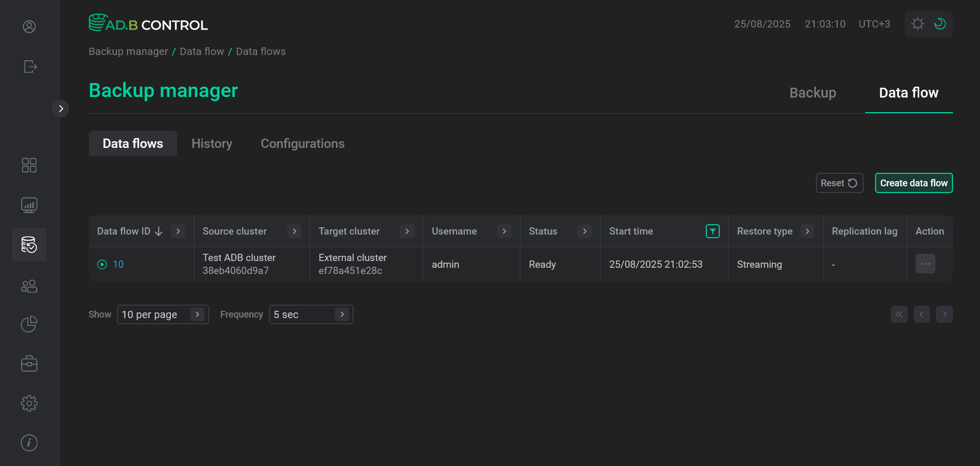Select the Data flows sub-tab

pyautogui.click(x=133, y=143)
